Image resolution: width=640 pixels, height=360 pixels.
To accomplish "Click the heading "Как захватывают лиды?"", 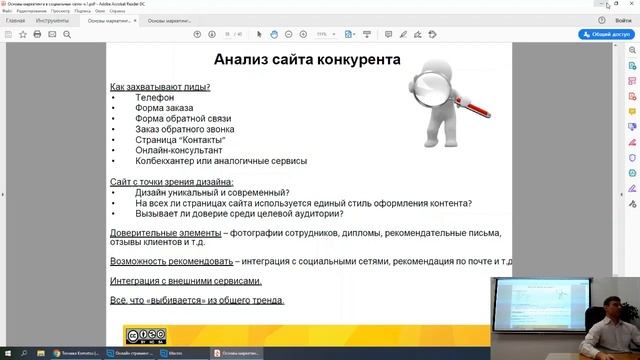I will [x=160, y=87].
